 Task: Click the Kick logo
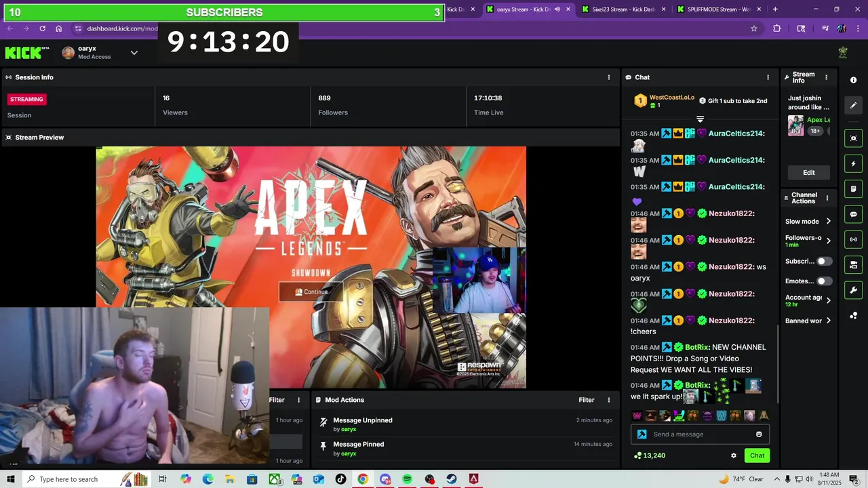(27, 53)
